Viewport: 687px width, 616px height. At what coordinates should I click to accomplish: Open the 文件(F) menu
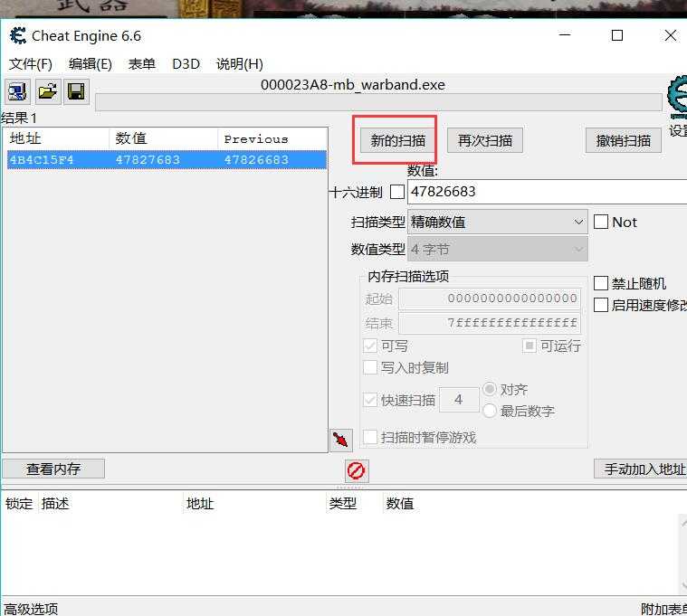31,64
